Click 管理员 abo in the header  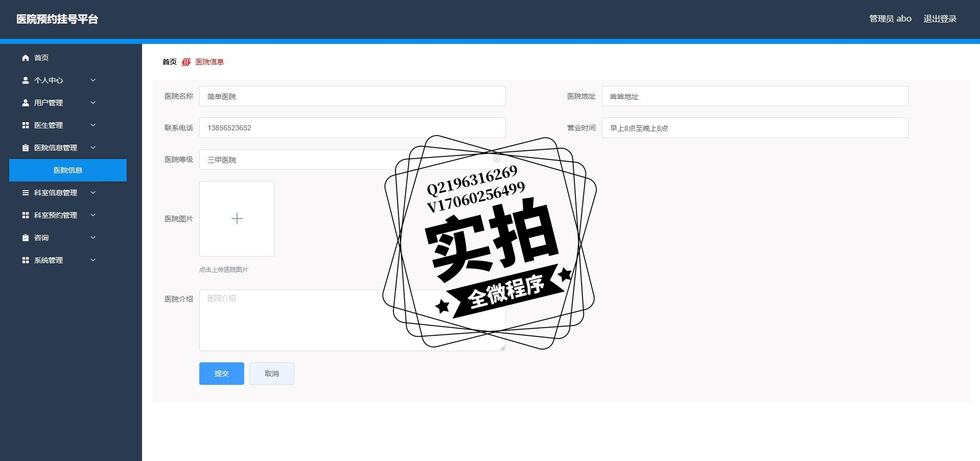tap(891, 19)
